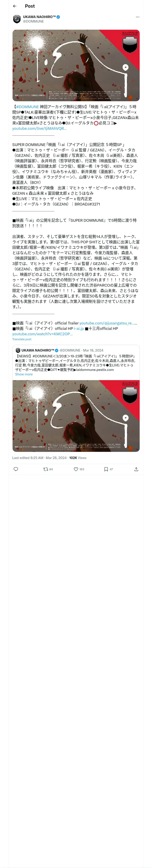The width and height of the screenshot is (152, 868).
Task: Click the UKAWA NAOHIRO profile avatar
Action: [x=17, y=19]
